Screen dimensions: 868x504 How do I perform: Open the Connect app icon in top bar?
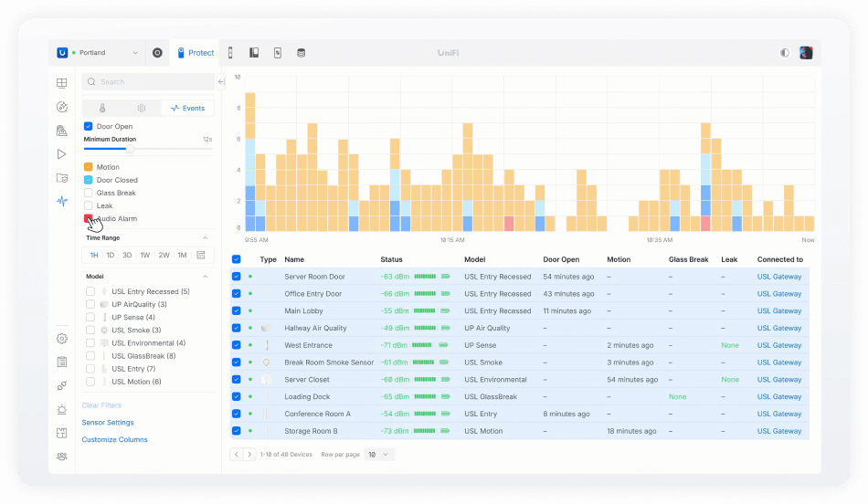tap(278, 53)
